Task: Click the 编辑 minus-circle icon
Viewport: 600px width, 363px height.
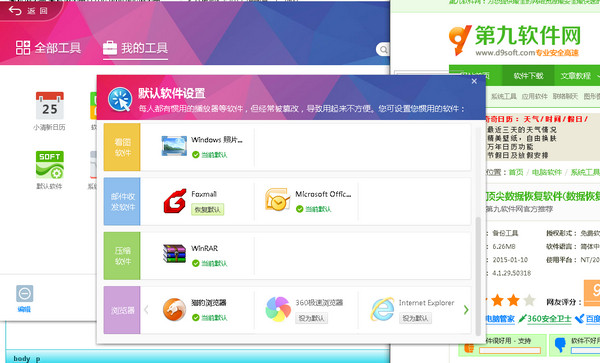Action: 24,294
